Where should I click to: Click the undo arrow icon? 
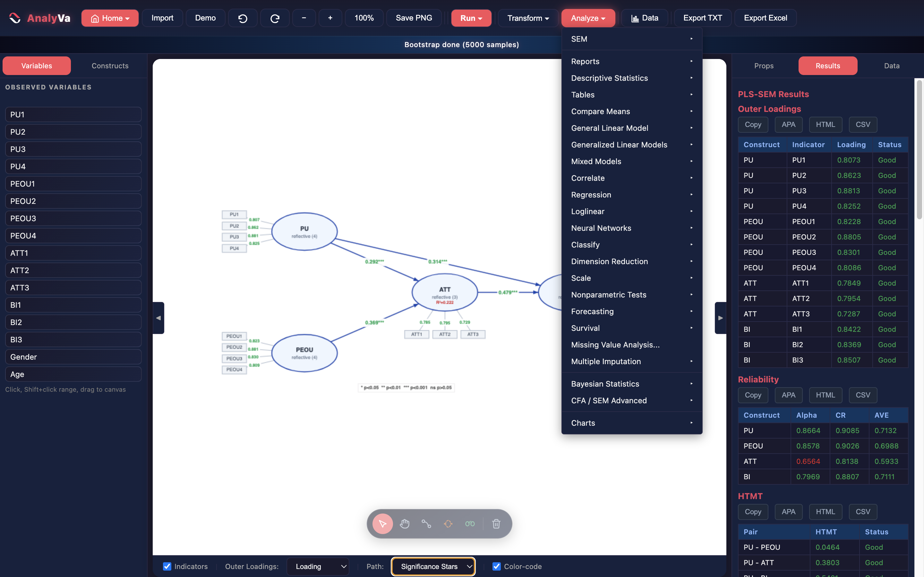[243, 18]
